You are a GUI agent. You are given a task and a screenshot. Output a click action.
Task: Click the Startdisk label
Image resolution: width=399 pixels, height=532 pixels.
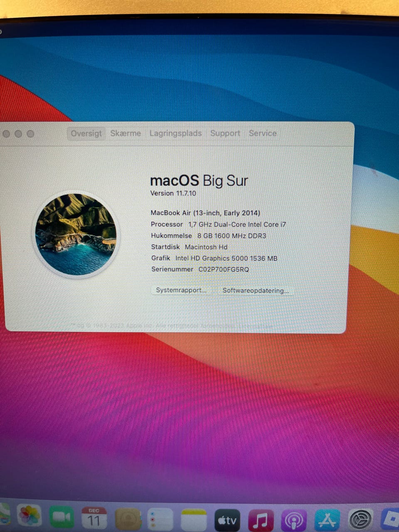(165, 247)
